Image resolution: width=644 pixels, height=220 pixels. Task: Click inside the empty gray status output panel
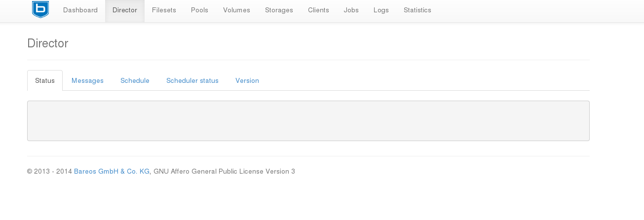pyautogui.click(x=308, y=121)
